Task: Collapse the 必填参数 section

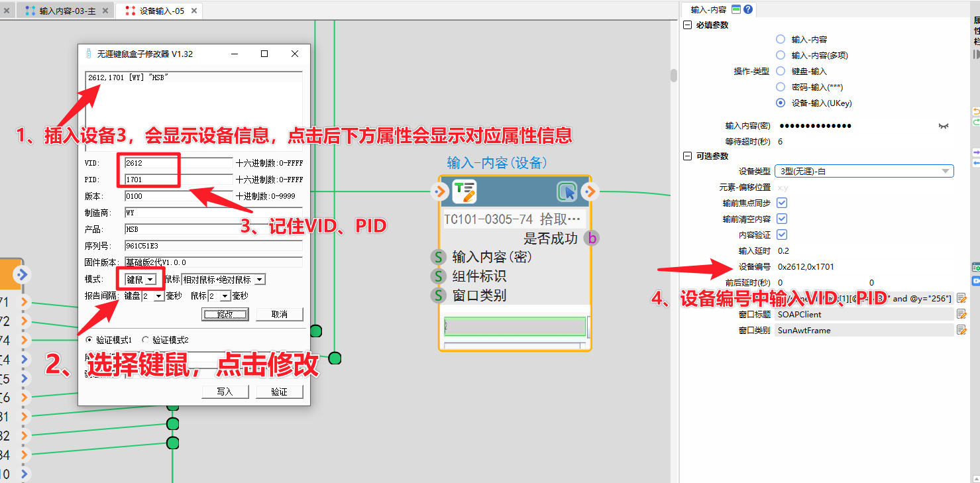Action: click(687, 25)
